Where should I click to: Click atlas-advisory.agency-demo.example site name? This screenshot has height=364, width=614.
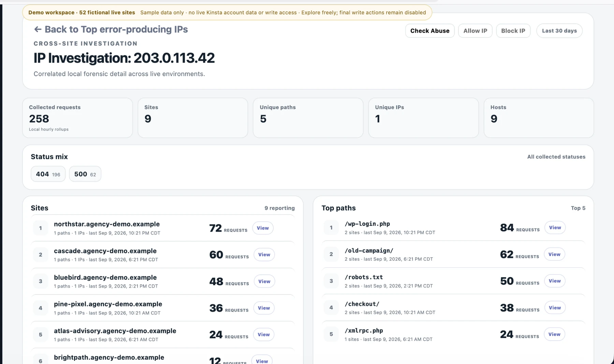click(x=115, y=331)
